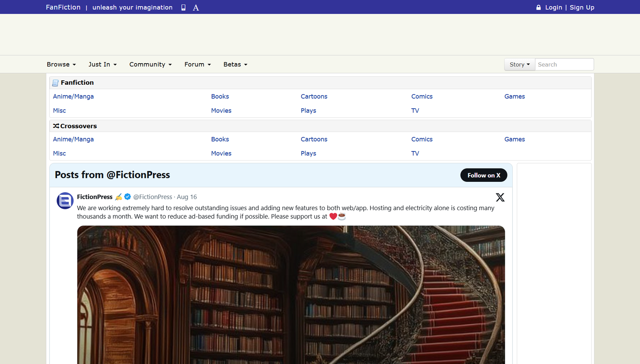The image size is (640, 364).
Task: Click the Follow on X button
Action: pyautogui.click(x=484, y=175)
